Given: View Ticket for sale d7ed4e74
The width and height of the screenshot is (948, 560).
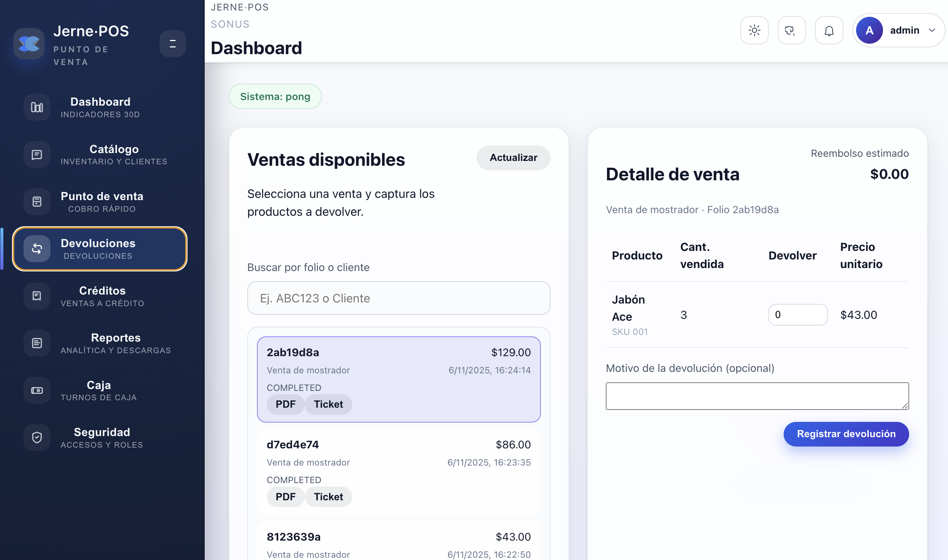Looking at the screenshot, I should click(328, 496).
